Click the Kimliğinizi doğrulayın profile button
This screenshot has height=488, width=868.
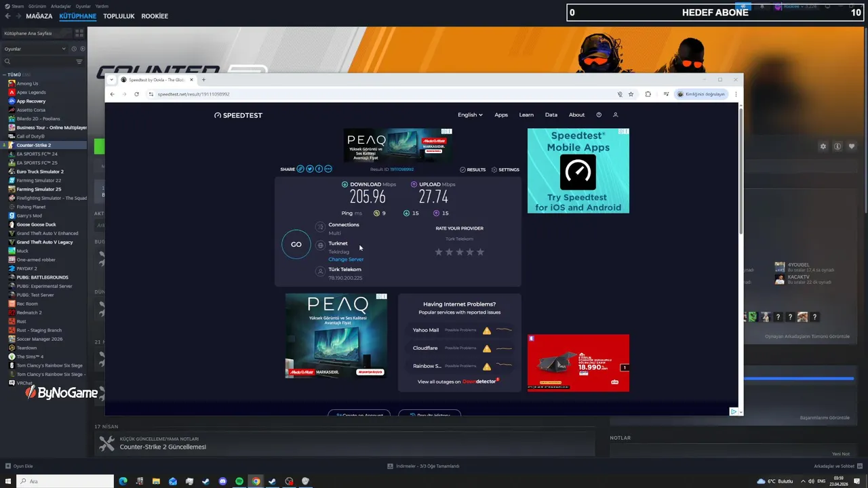[701, 94]
